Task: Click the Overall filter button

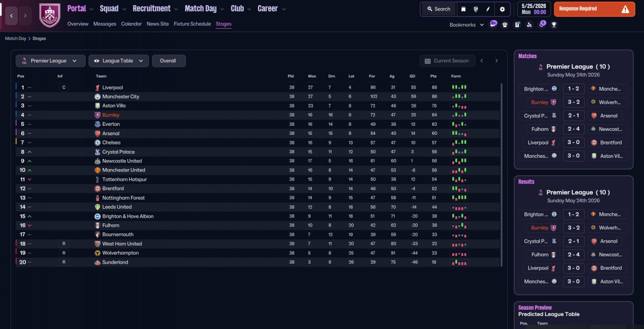Action: point(169,61)
